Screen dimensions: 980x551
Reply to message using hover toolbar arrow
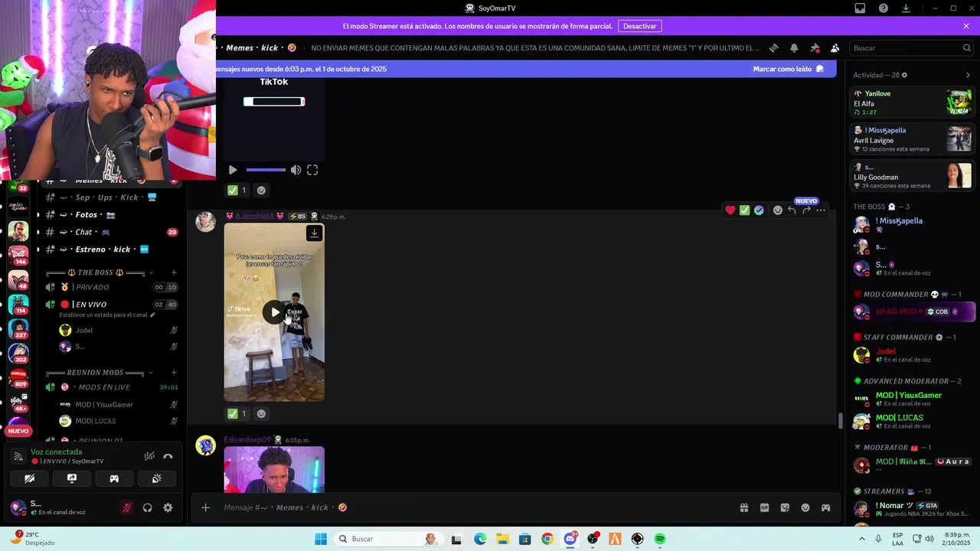(792, 210)
